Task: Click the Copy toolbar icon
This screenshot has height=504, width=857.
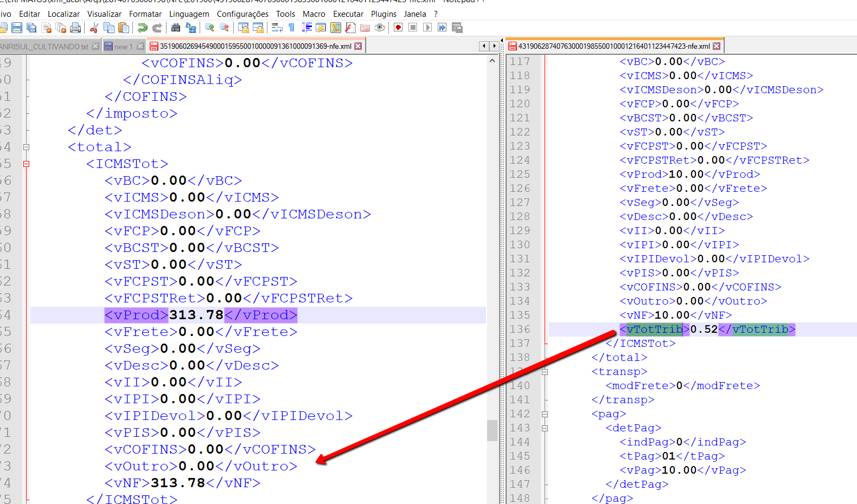Action: (x=108, y=28)
